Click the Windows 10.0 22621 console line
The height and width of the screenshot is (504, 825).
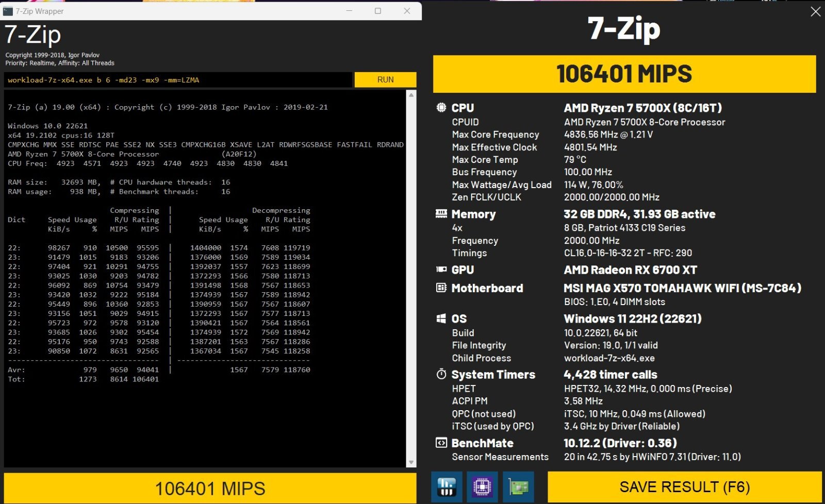[47, 126]
